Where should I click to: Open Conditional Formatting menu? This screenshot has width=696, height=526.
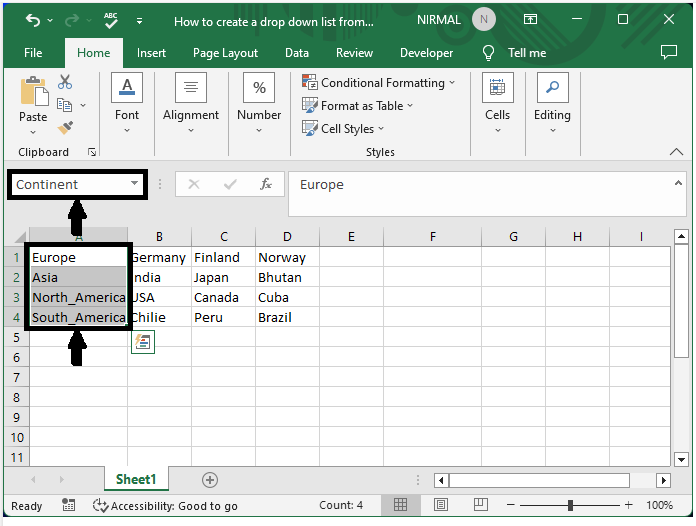pos(379,83)
